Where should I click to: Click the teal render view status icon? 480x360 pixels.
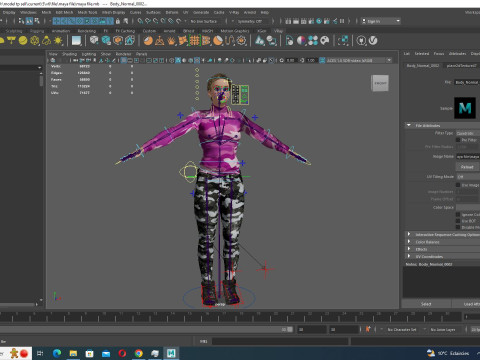[319, 21]
